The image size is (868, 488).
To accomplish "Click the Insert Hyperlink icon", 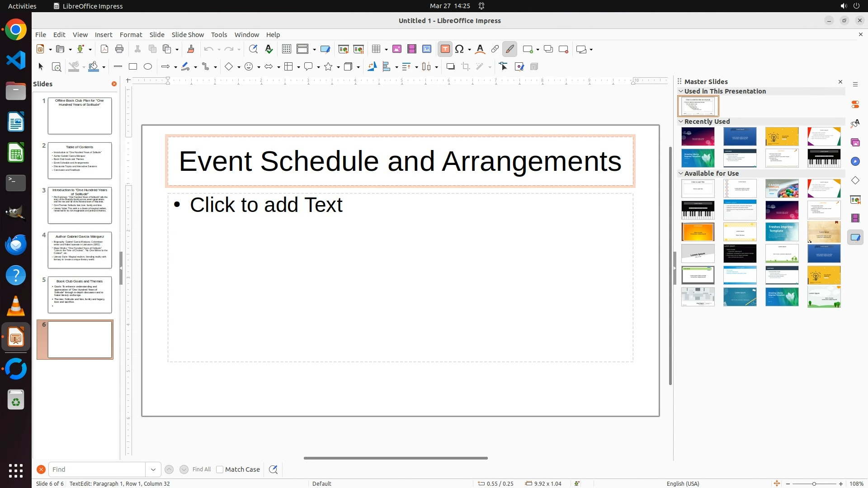I will 495,49.
